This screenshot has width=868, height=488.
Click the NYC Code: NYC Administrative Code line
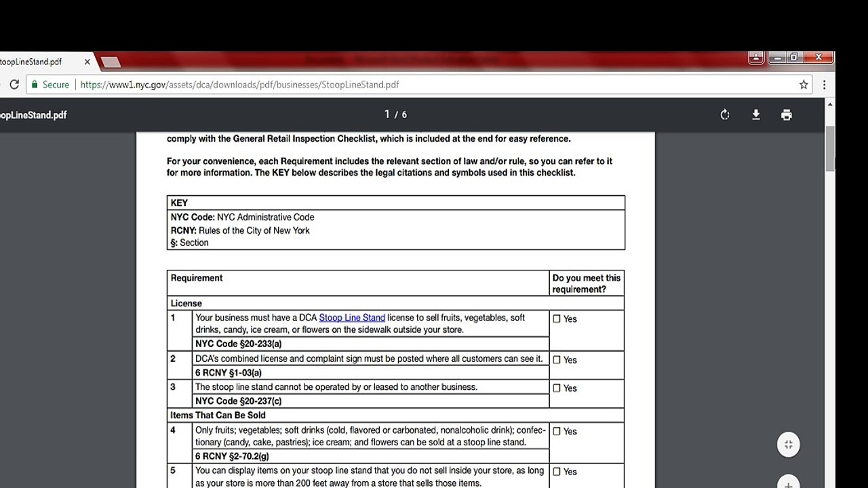pos(242,217)
